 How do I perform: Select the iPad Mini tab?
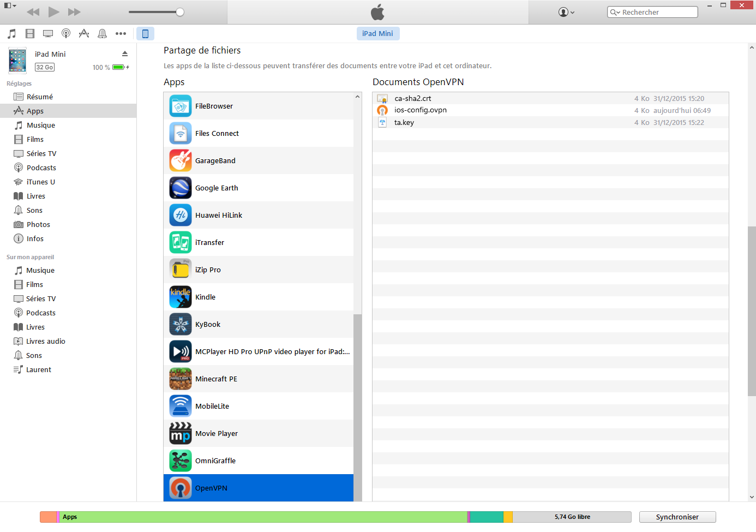[377, 33]
